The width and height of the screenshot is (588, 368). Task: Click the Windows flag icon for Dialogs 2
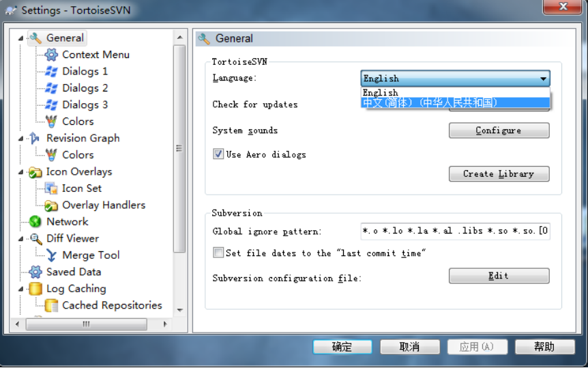coord(51,88)
